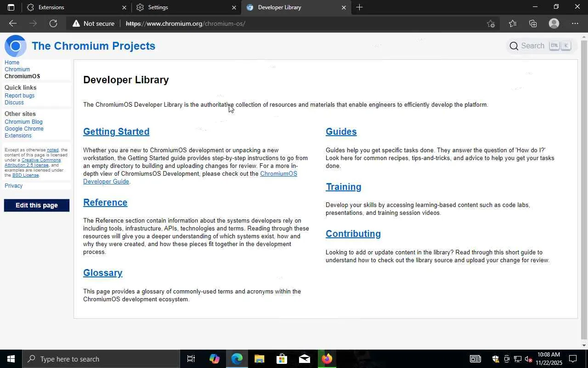Open the Windows notification center
588x368 pixels.
(x=573, y=359)
